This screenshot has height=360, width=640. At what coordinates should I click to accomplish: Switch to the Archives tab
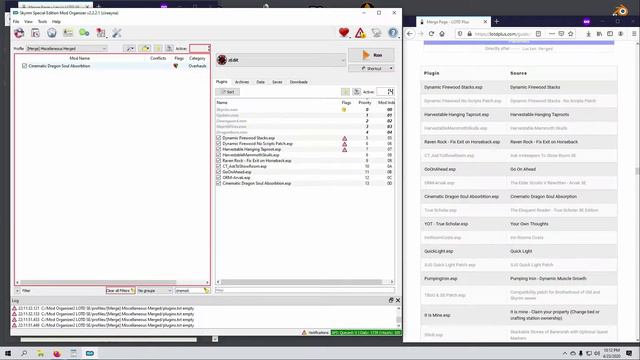click(x=242, y=82)
